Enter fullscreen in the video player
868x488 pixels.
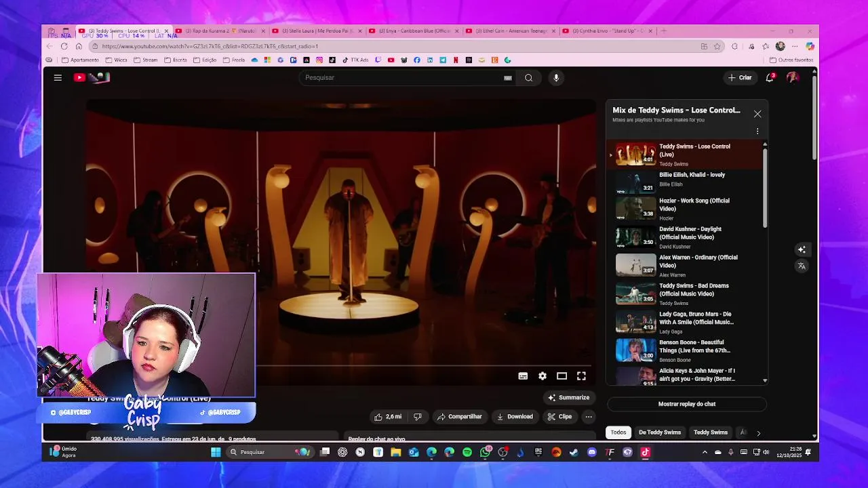click(x=581, y=376)
